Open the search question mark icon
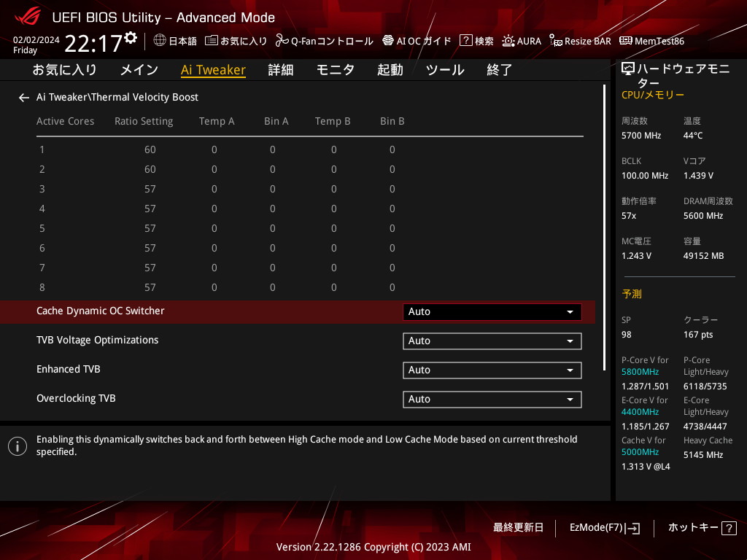The height and width of the screenshot is (560, 747). tap(465, 41)
